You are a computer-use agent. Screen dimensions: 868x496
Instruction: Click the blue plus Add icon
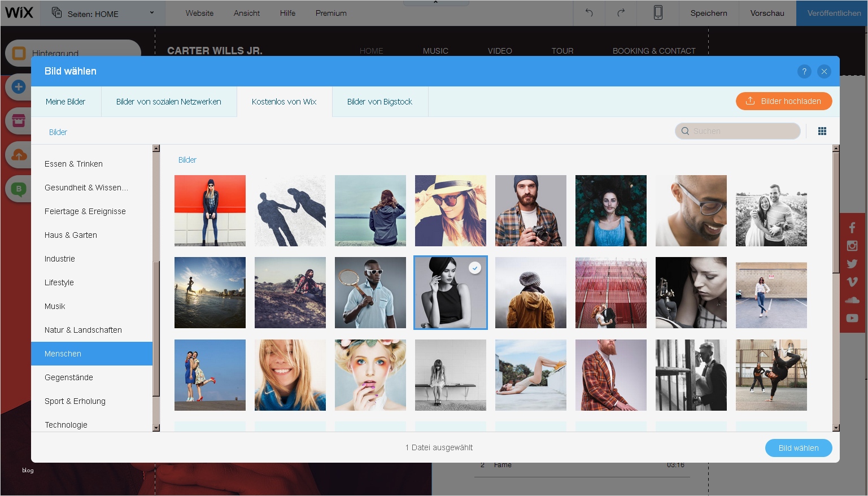point(19,87)
